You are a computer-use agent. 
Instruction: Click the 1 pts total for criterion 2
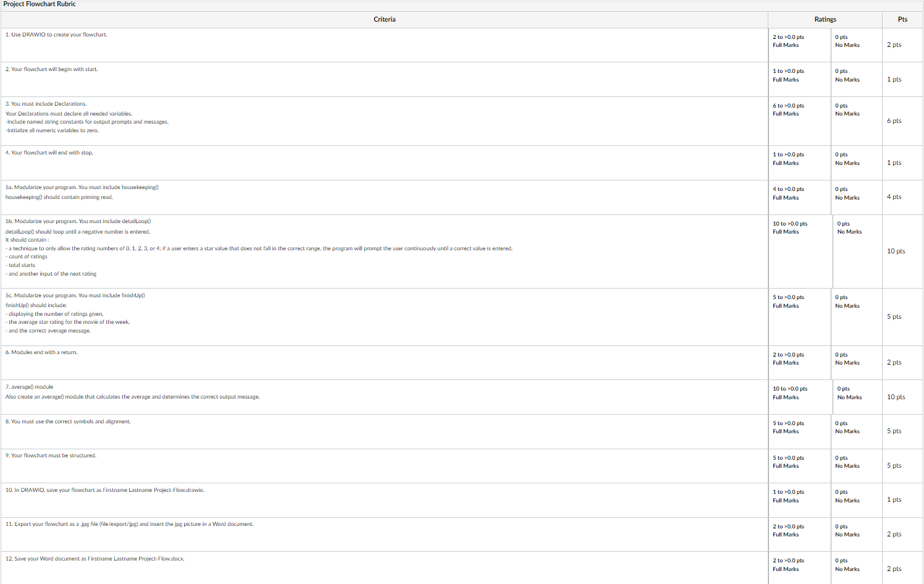894,80
